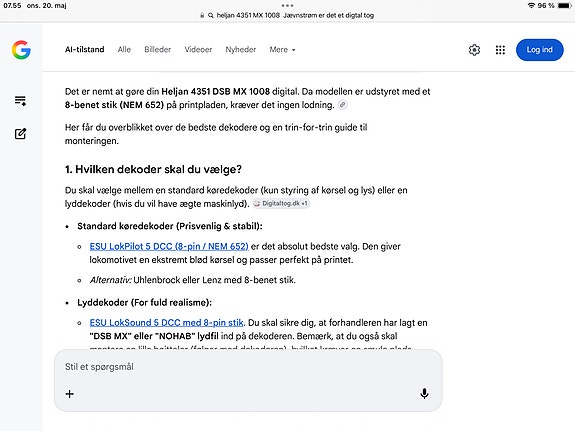This screenshot has height=431, width=575.
Task: Select the AI-tilstand tab
Action: pyautogui.click(x=84, y=50)
